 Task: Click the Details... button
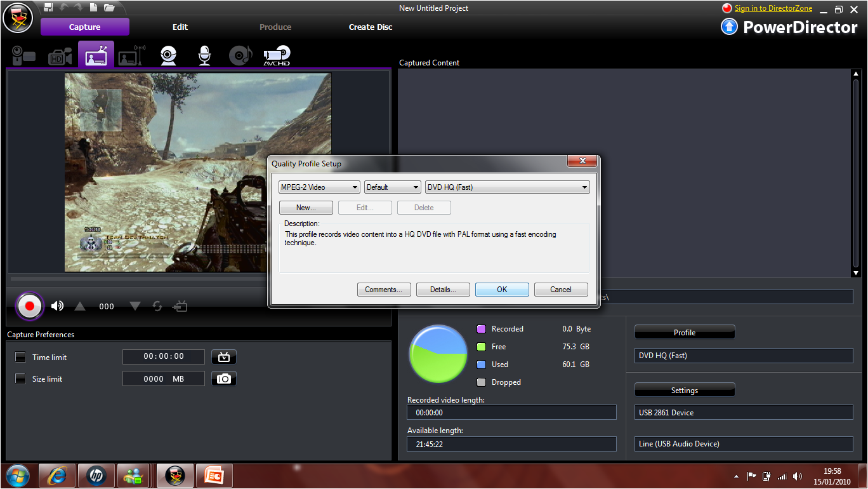tap(443, 290)
